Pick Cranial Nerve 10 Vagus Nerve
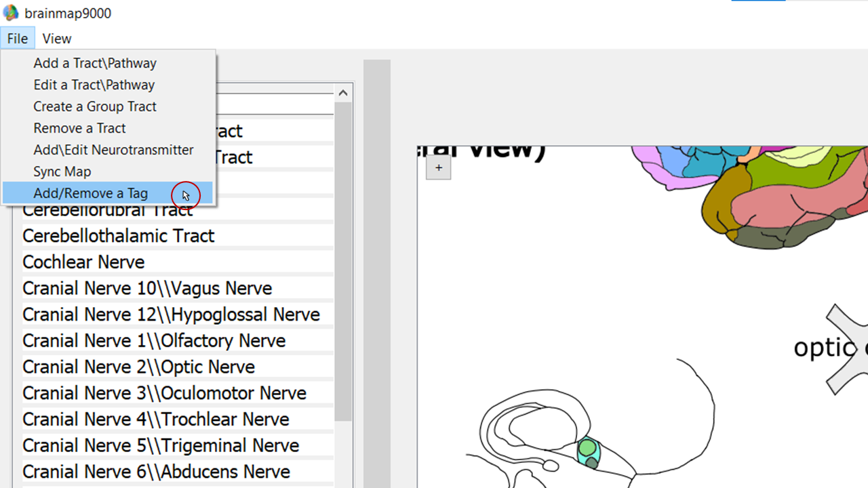The image size is (868, 488). tap(147, 289)
